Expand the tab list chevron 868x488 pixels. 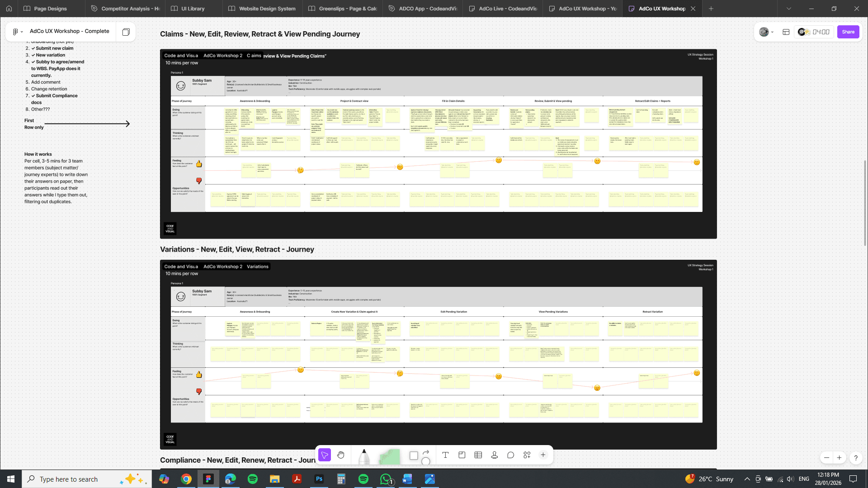(x=789, y=9)
